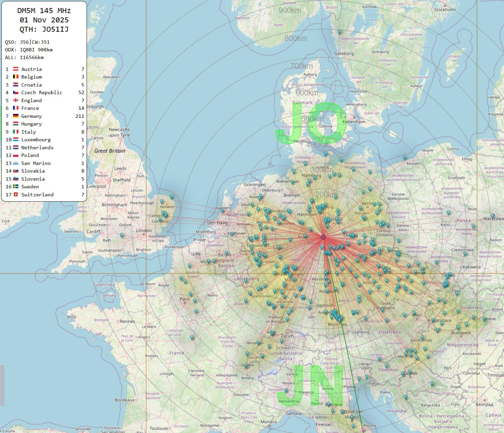Click the purple home station marker at JO51IJ
Image resolution: width=504 pixels, height=433 pixels.
click(x=323, y=237)
